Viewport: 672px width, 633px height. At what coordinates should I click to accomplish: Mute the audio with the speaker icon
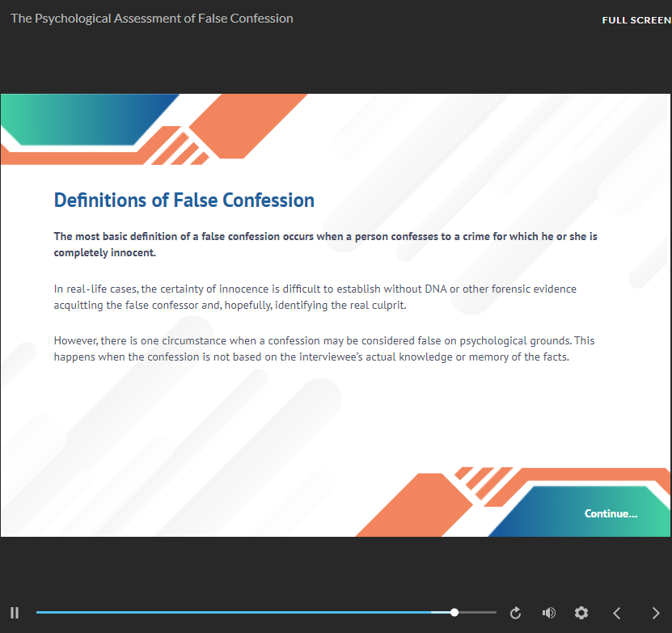(x=548, y=613)
